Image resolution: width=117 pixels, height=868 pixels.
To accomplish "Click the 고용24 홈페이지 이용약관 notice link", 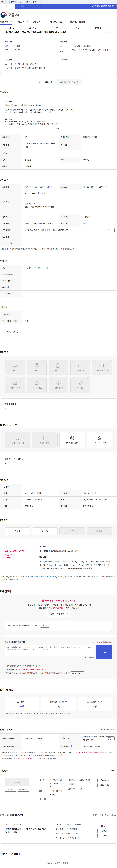I will coord(105,6).
